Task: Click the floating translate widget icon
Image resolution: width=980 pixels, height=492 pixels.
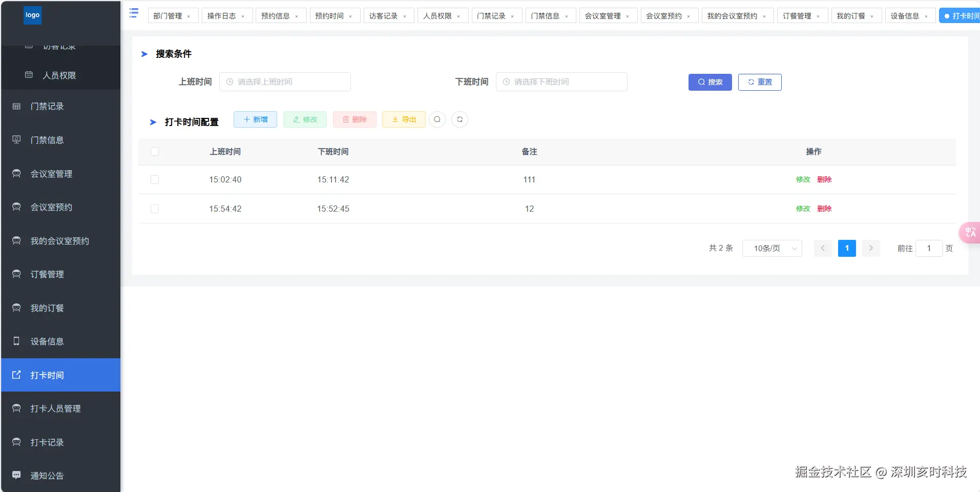Action: coord(970,233)
